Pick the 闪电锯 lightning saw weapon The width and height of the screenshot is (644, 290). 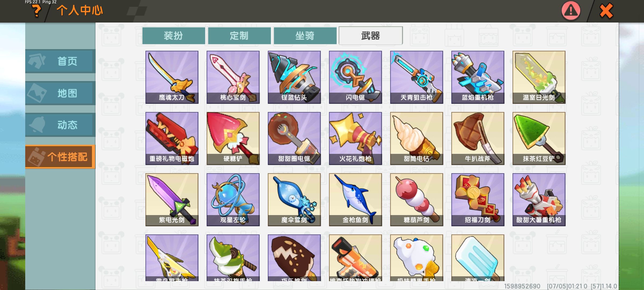355,77
